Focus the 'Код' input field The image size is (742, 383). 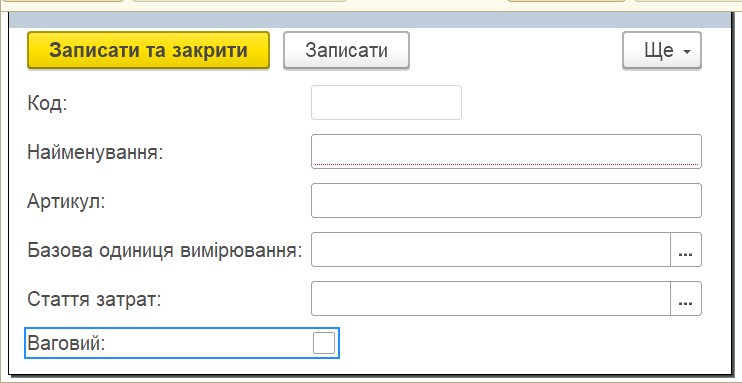(x=386, y=102)
